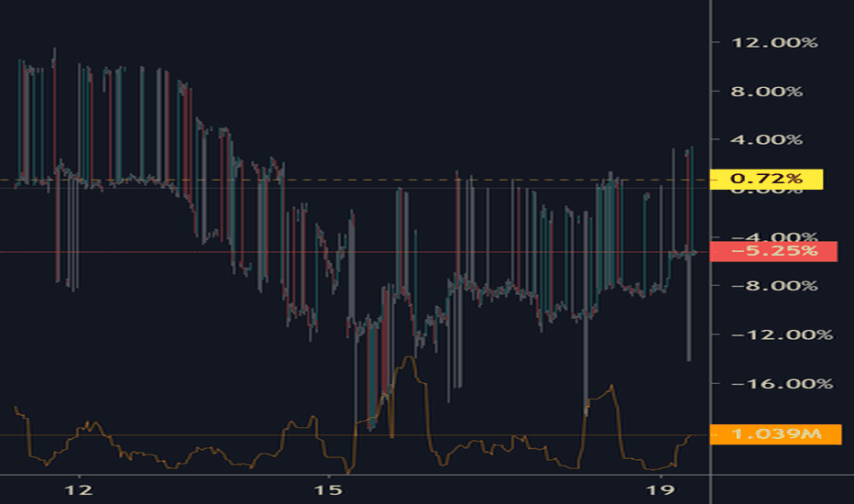Screen dimensions: 854x504
Task: Click the -8.00% axis label
Action: pyautogui.click(x=774, y=286)
